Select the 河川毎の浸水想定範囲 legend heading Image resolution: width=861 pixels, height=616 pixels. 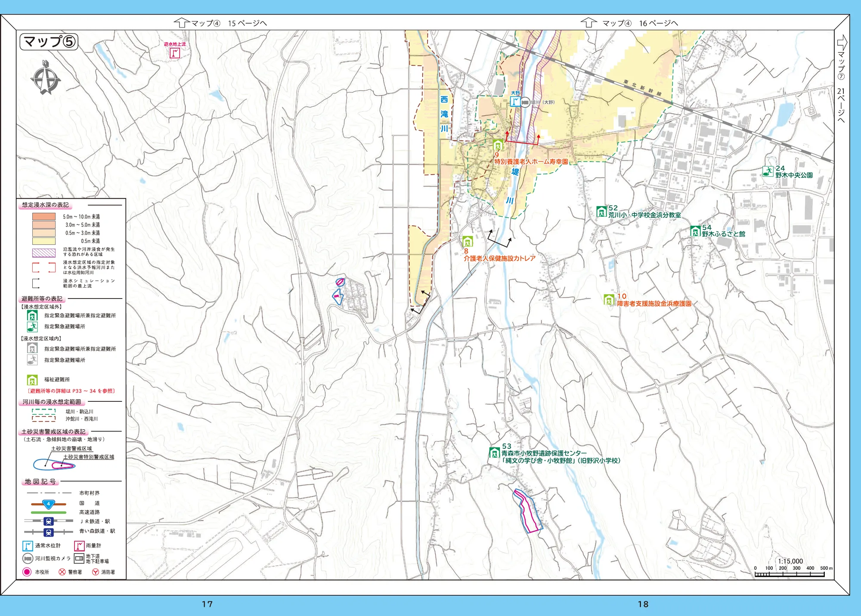pyautogui.click(x=52, y=402)
